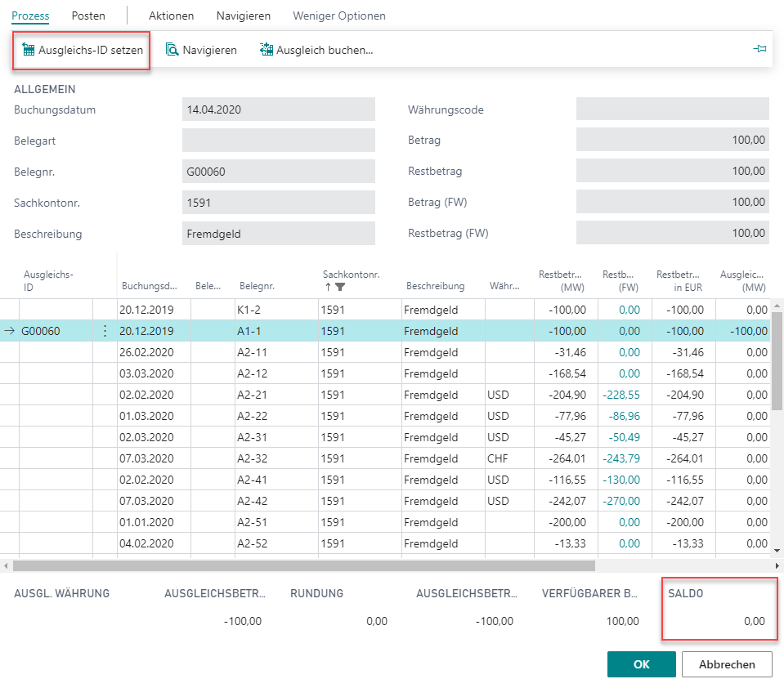Click the Belegnr. column header

[x=257, y=286]
